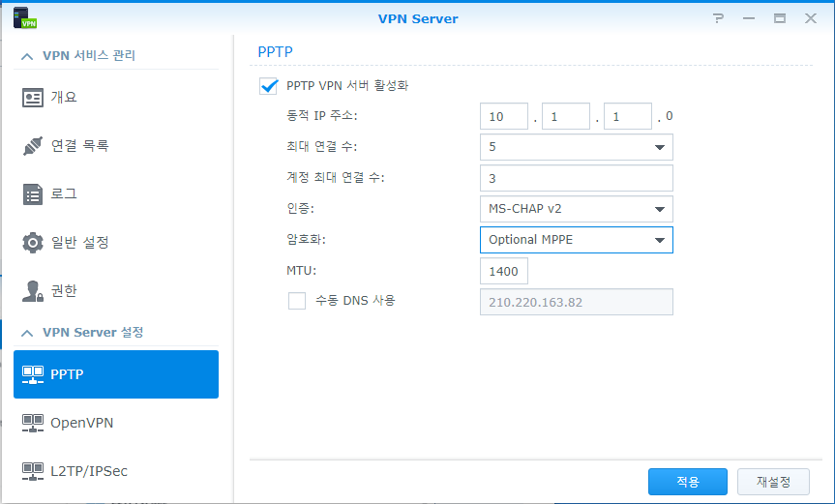835x504 pixels.
Task: Click the user lock icon for 권한
Action: pyautogui.click(x=33, y=291)
